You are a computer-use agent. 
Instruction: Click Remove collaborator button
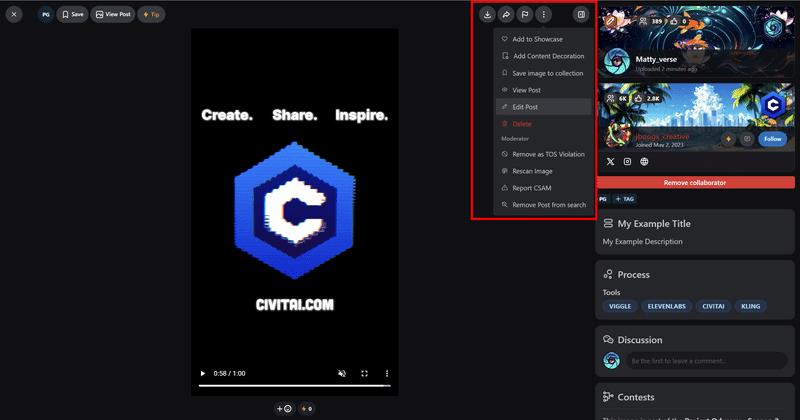pos(695,183)
